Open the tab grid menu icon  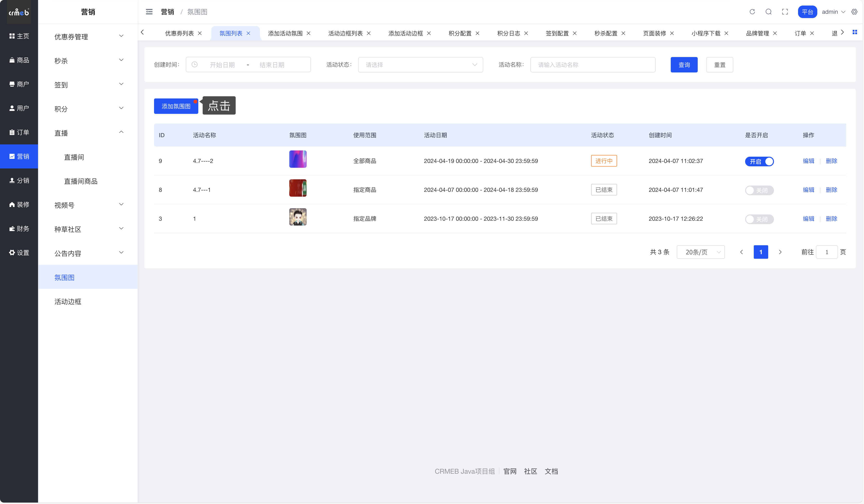pos(855,32)
